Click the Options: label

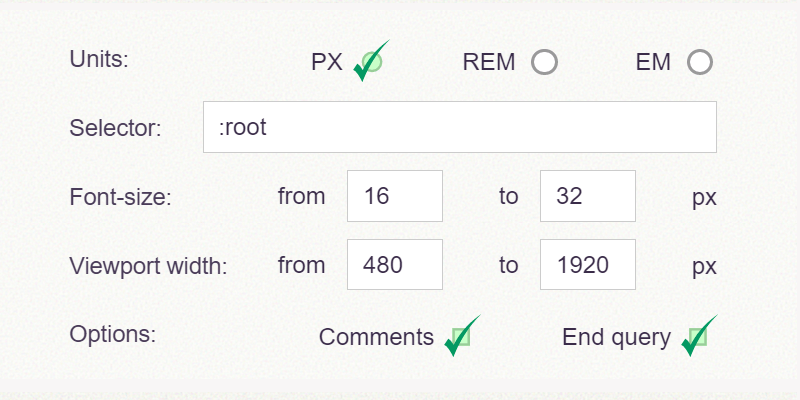(113, 333)
